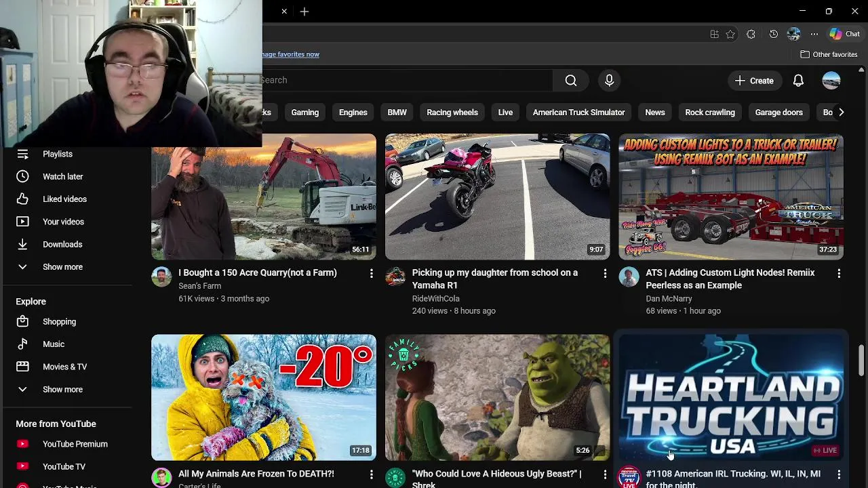Open options menu for Animals Frozen video
The image size is (868, 488).
click(371, 474)
